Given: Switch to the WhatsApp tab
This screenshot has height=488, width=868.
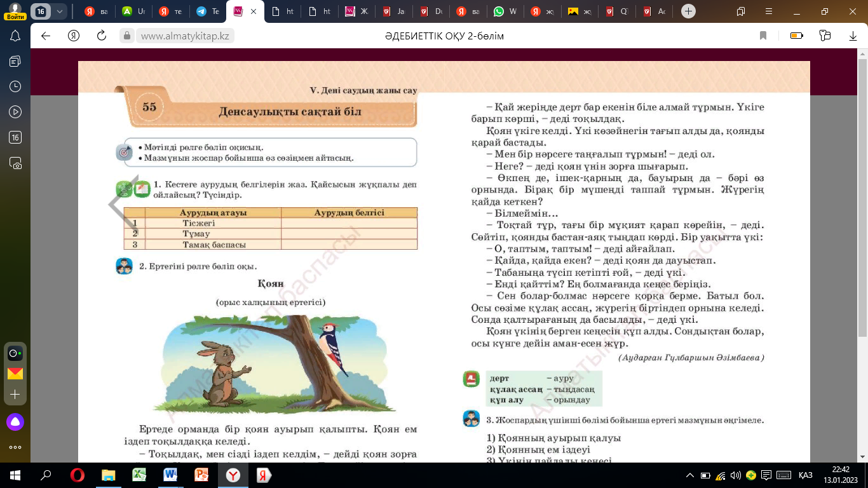Looking at the screenshot, I should click(x=505, y=11).
